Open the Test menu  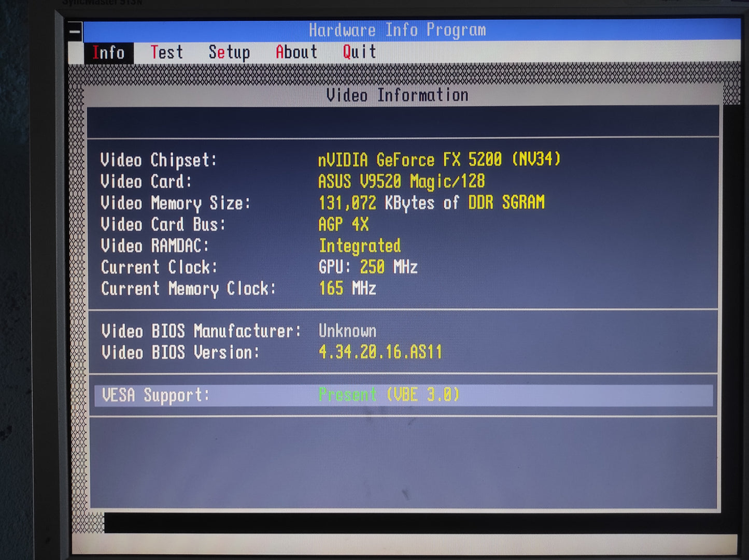167,52
